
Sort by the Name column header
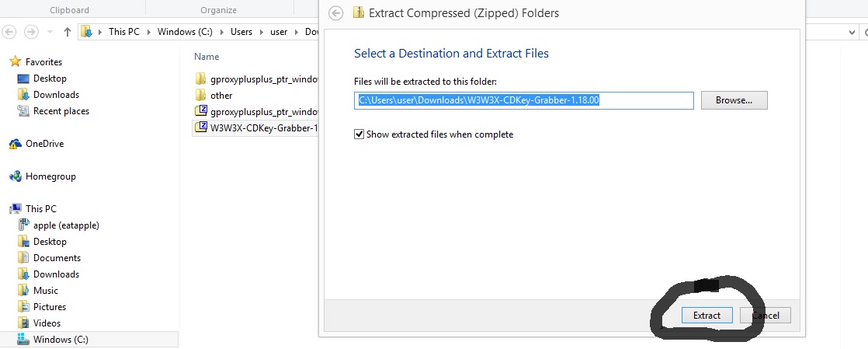(207, 57)
